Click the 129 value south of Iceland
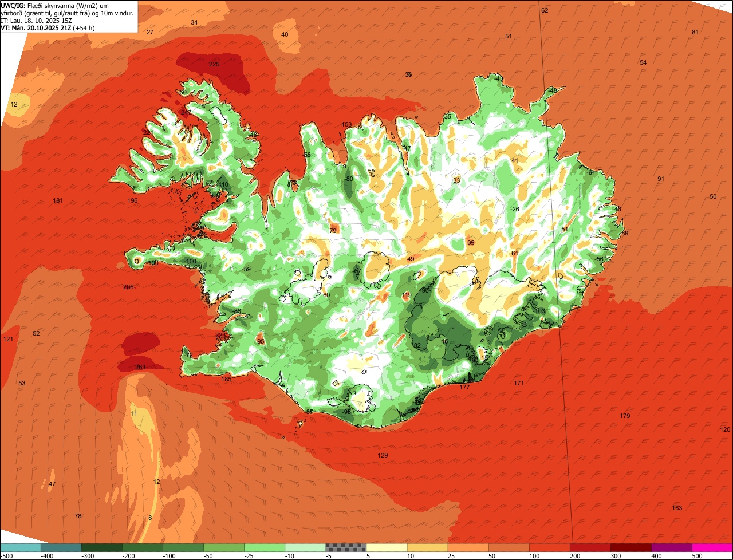This screenshot has height=560, width=733. tap(383, 455)
